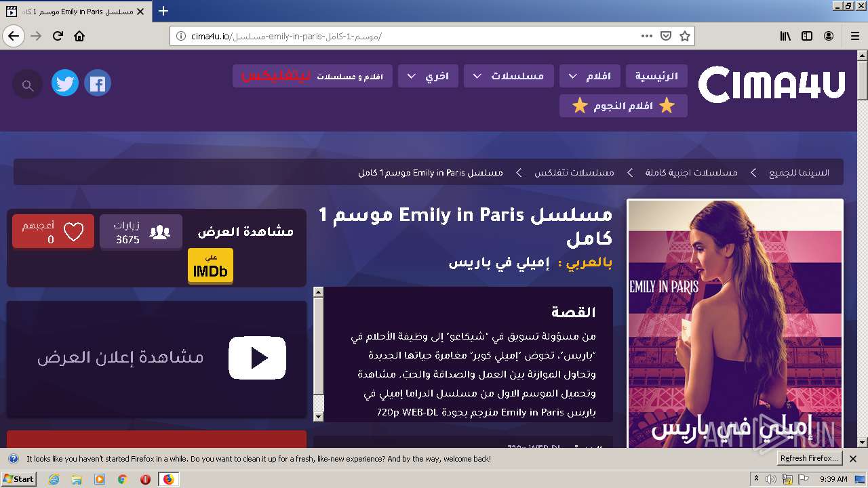Go to السينما للجميع breadcrumb

[x=799, y=173]
